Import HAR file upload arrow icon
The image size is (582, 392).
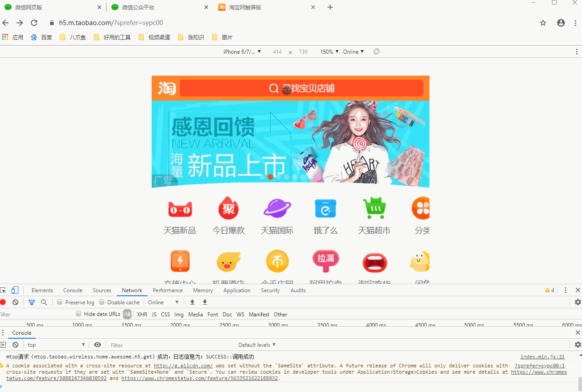pyautogui.click(x=192, y=302)
